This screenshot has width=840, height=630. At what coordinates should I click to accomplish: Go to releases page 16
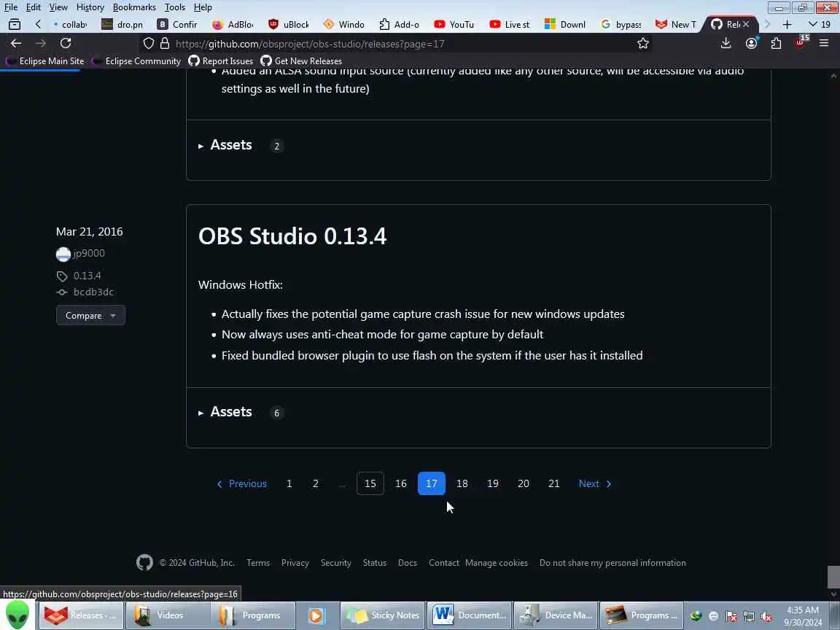[x=401, y=483]
